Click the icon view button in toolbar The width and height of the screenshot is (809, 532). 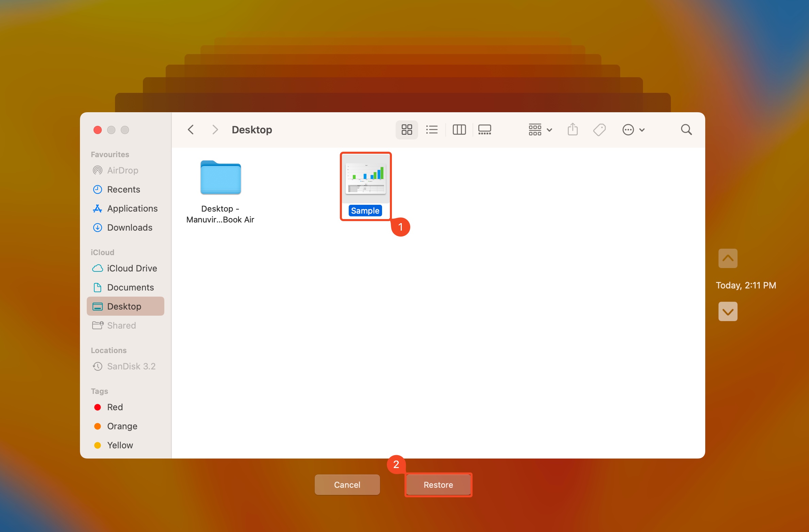coord(407,130)
